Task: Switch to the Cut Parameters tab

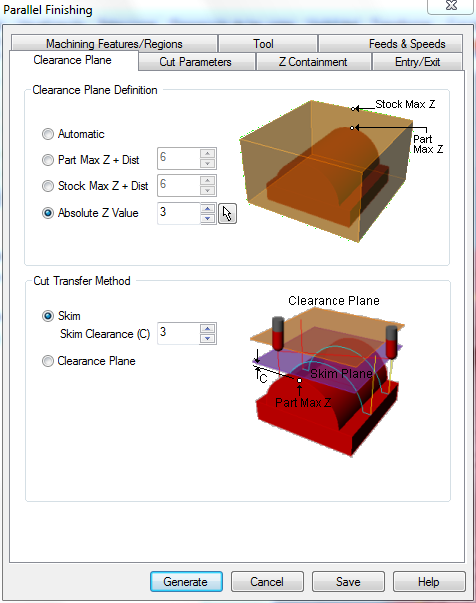Action: pos(196,62)
